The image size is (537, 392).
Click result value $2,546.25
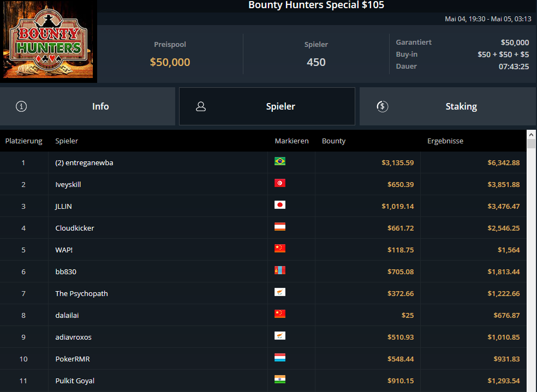[503, 228]
